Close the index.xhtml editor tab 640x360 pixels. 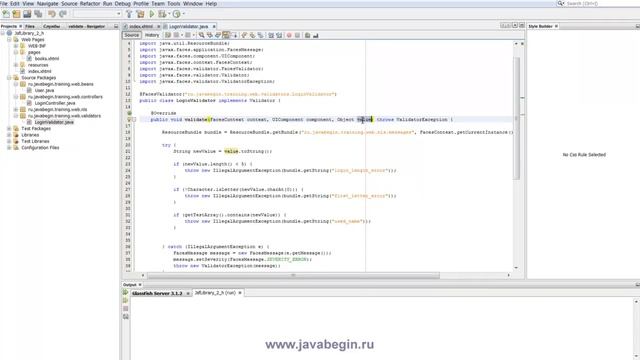[x=159, y=27]
